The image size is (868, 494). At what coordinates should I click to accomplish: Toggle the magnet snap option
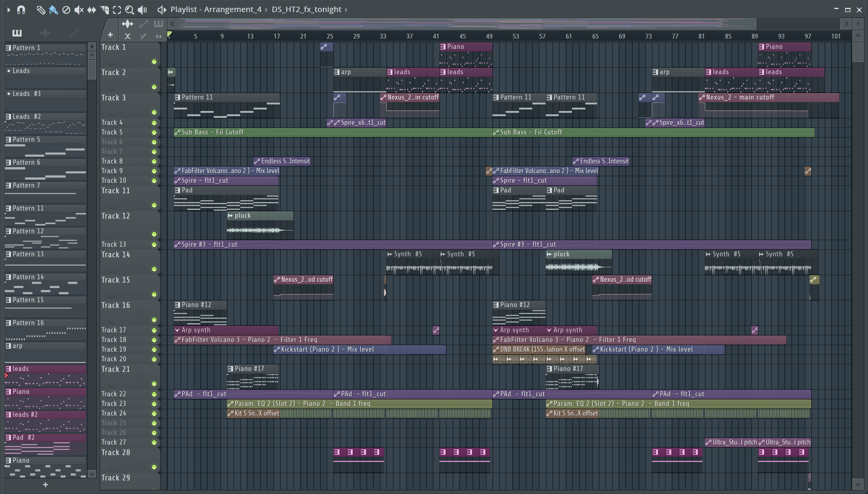tap(21, 10)
